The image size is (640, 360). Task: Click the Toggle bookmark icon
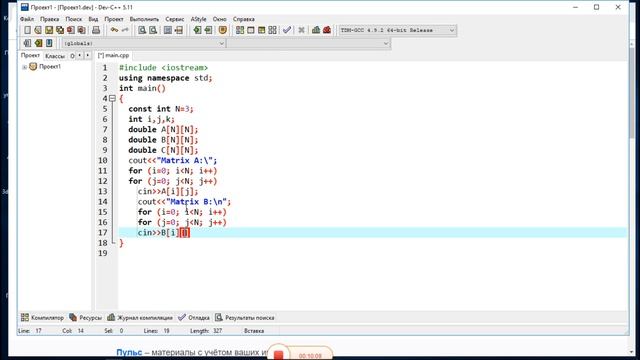pos(38,43)
